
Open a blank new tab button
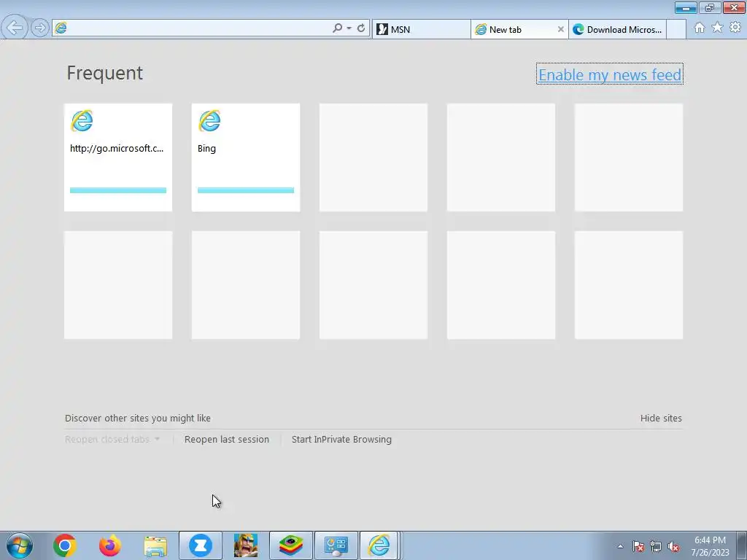(x=676, y=29)
